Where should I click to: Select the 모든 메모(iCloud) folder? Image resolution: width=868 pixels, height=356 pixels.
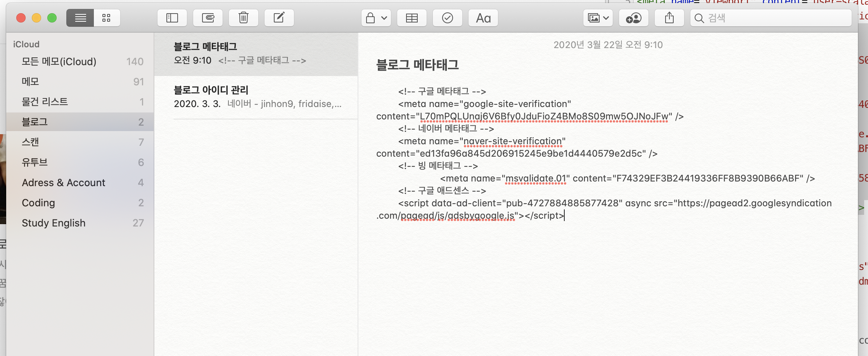point(80,62)
